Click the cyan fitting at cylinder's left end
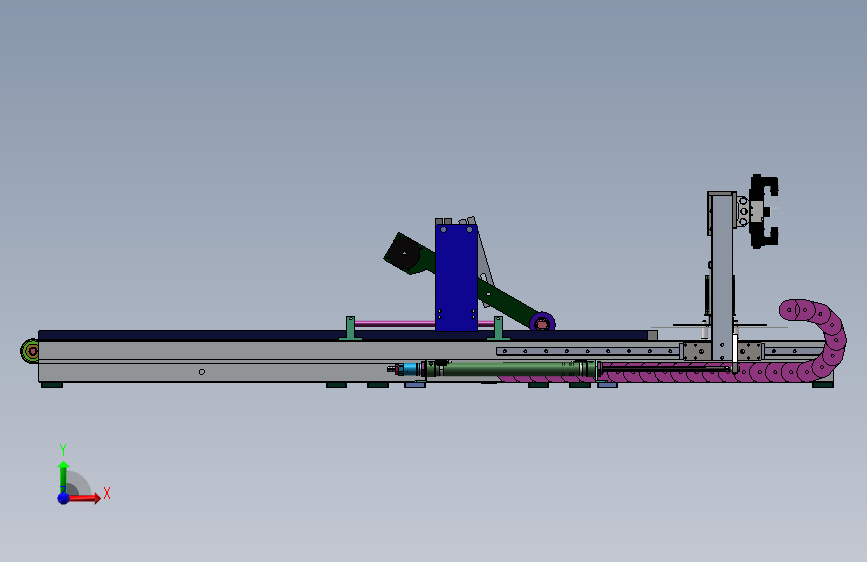The height and width of the screenshot is (562, 867). pos(408,368)
